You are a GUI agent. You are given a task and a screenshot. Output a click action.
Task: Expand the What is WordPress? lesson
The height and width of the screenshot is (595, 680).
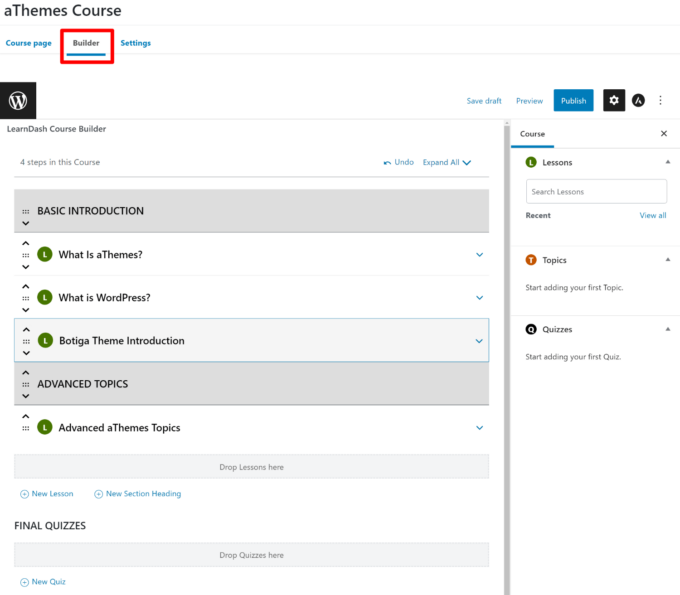[x=480, y=298]
